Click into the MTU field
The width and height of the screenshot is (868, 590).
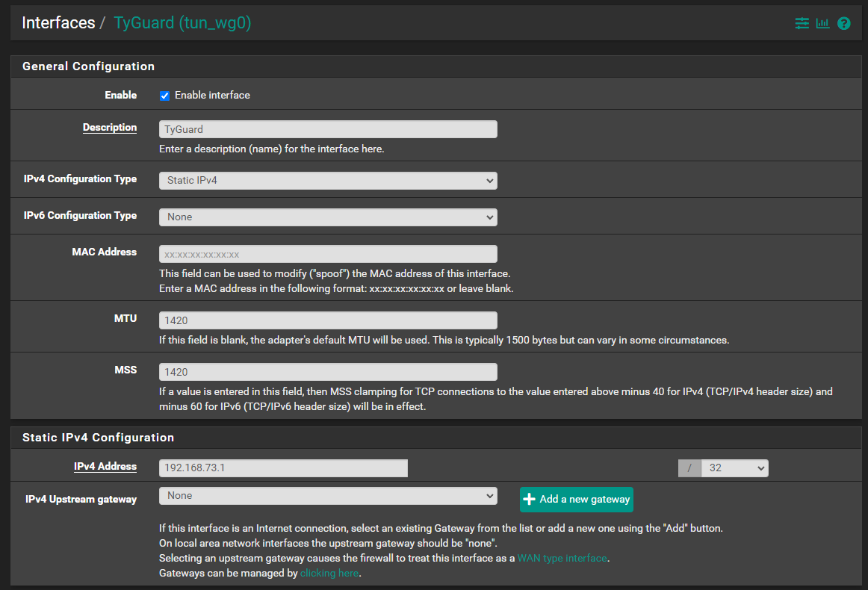(x=328, y=320)
